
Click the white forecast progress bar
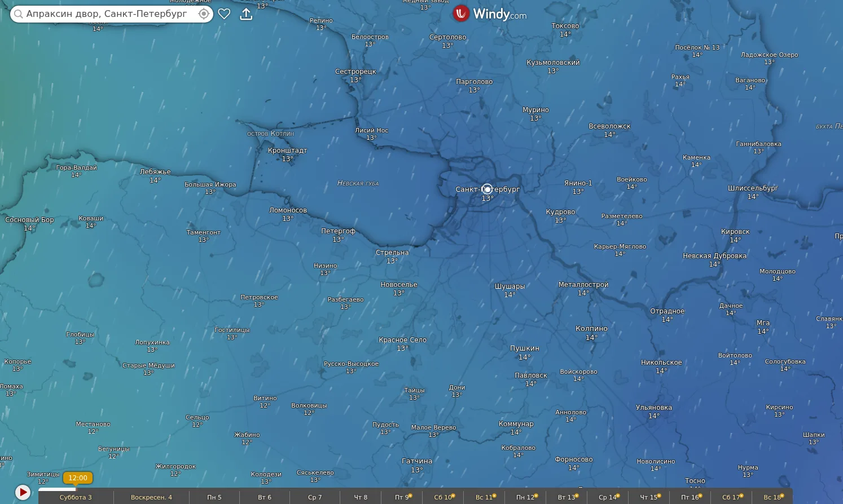coord(57,489)
